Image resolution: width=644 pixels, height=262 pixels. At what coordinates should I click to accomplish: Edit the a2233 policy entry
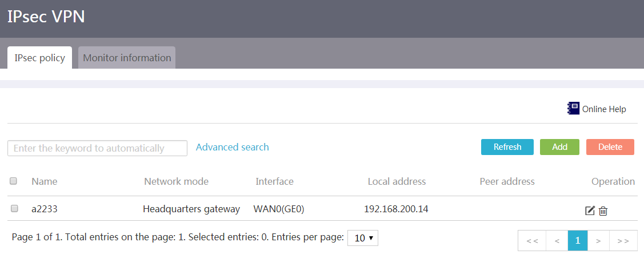click(589, 211)
